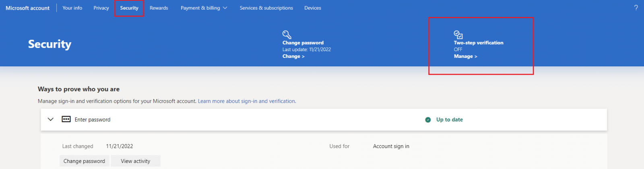This screenshot has width=644, height=169.
Task: Expand the Payment & billing dropdown
Action: [204, 8]
